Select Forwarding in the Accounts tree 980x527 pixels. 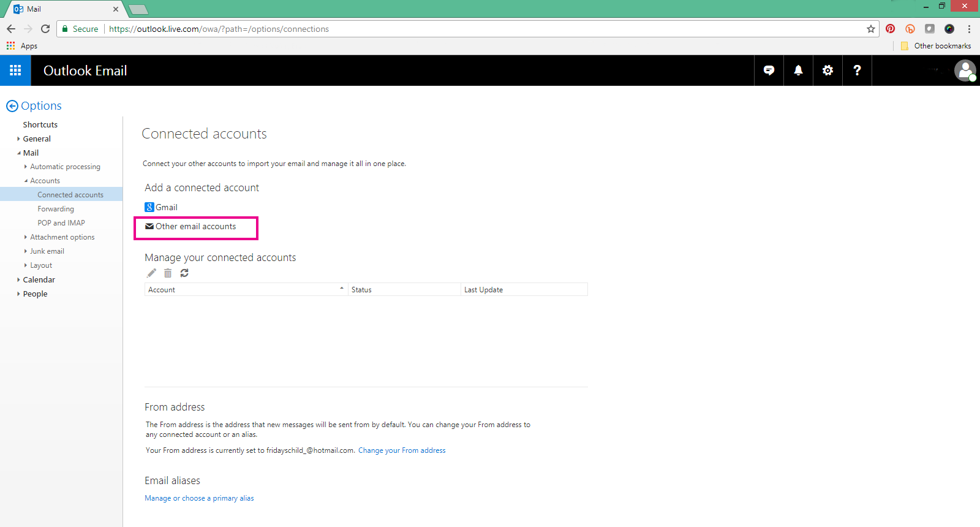pyautogui.click(x=56, y=209)
